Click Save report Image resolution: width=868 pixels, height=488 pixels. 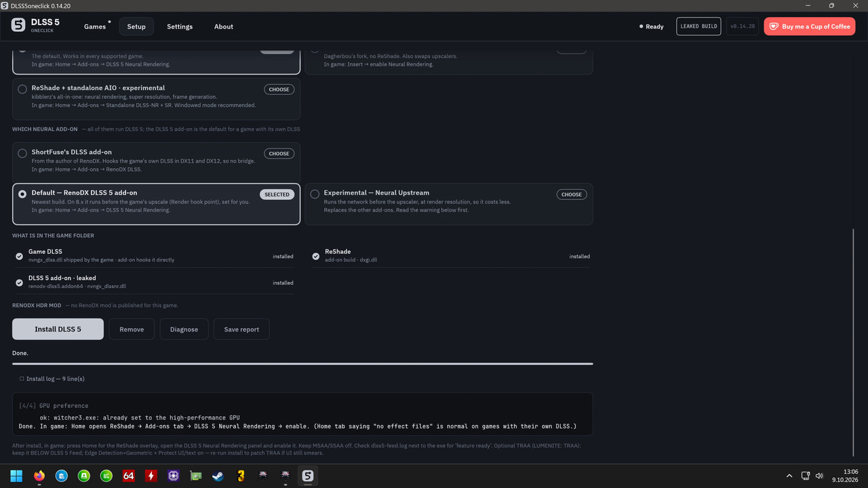click(241, 329)
